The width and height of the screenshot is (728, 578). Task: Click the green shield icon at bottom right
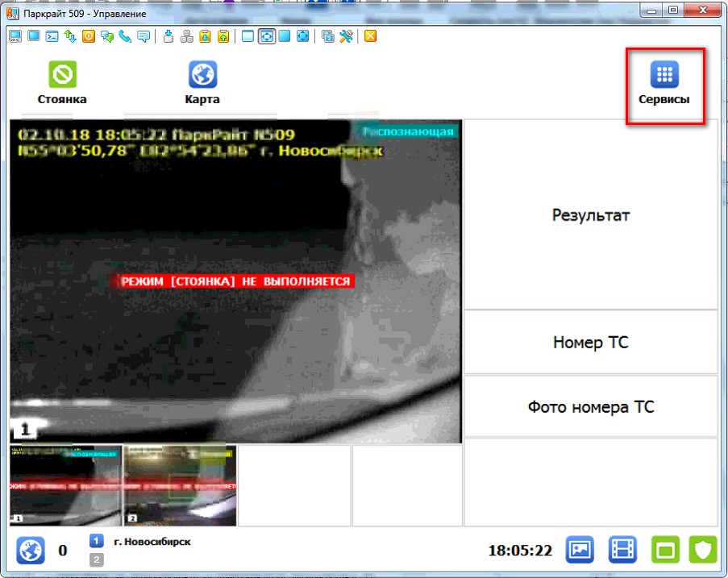click(703, 551)
